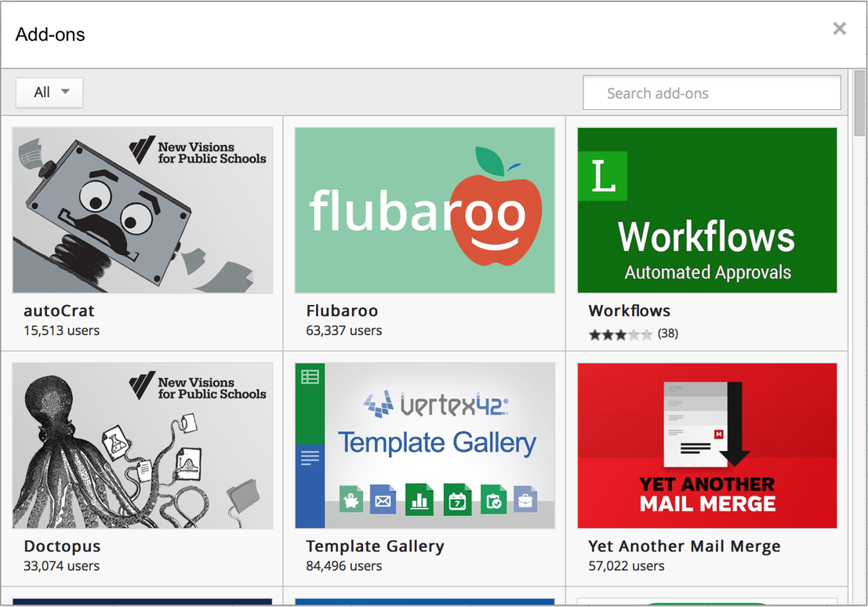Click the Search add-ons field

(712, 93)
